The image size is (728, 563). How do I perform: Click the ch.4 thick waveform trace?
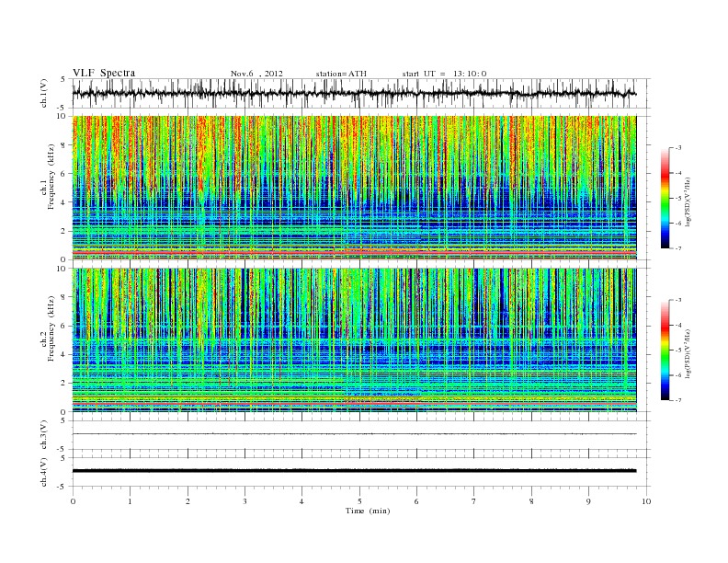354,471
